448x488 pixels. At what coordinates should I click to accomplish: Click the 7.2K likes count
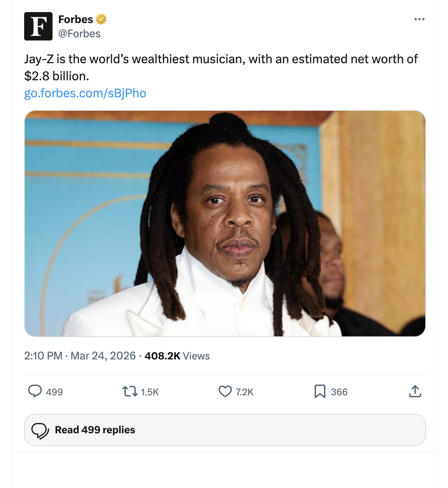[245, 392]
